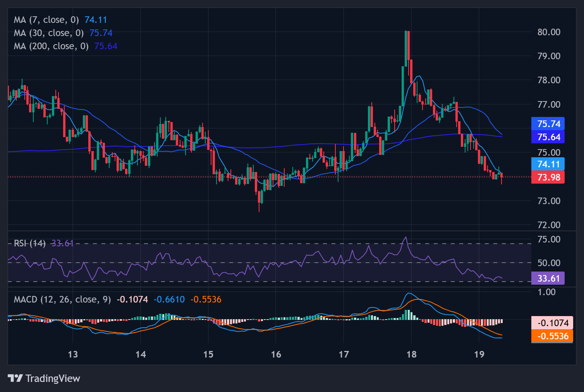Click the MACD (12, 26, close, 9) legend
The height and width of the screenshot is (392, 584).
(x=62, y=299)
